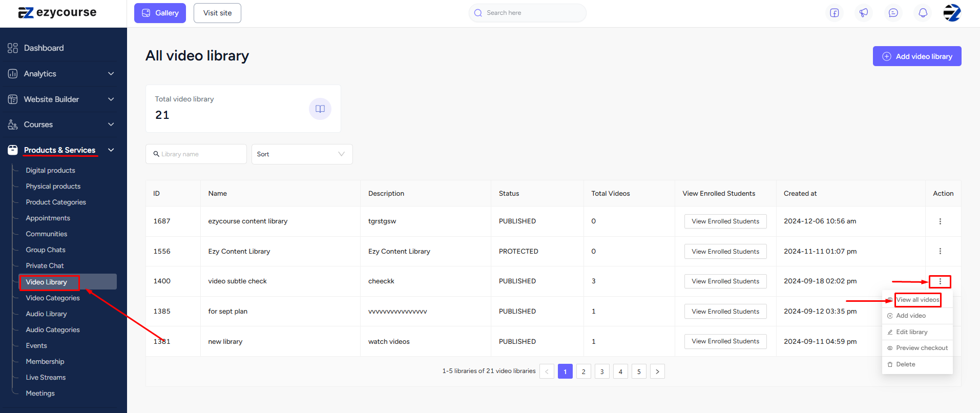Open Physical products in sidebar
The height and width of the screenshot is (413, 980).
pos(53,187)
